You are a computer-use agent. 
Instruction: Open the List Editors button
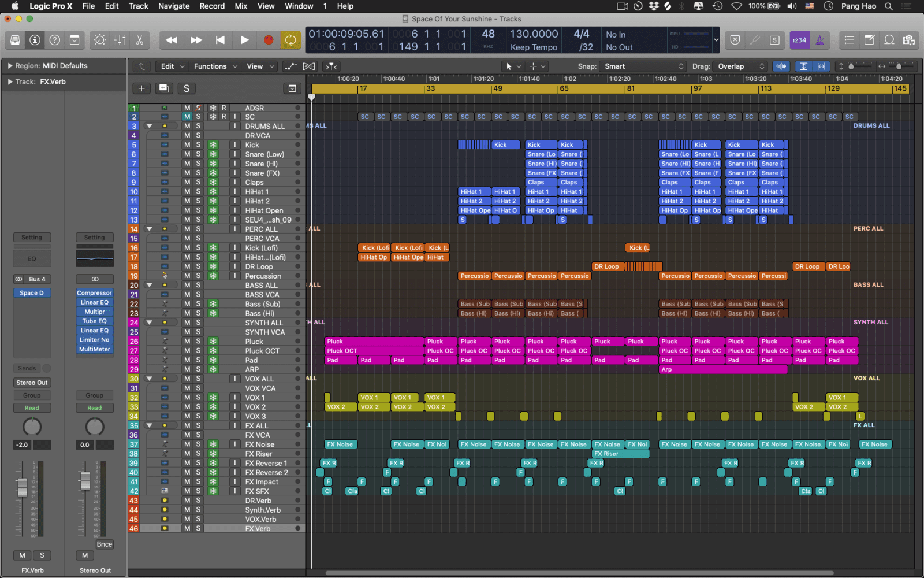(x=849, y=40)
